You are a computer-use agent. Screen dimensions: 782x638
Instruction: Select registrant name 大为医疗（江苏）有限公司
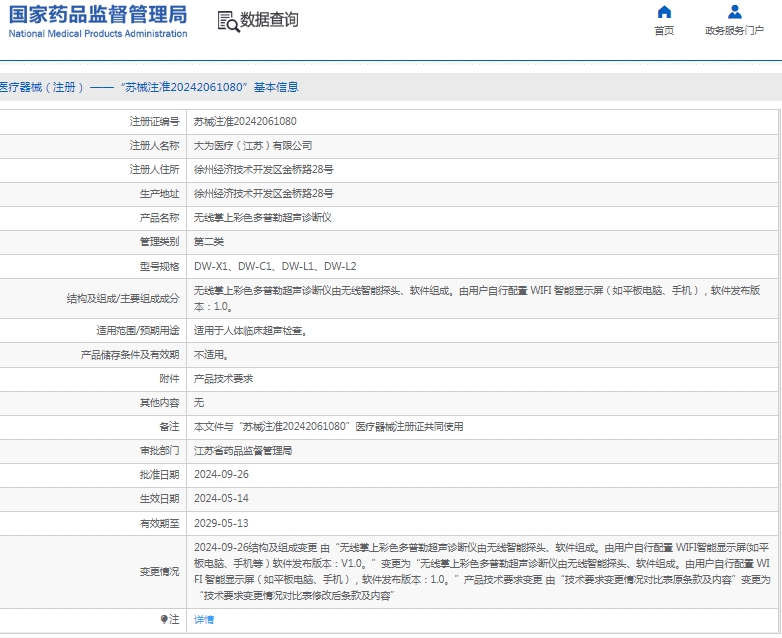click(253, 146)
